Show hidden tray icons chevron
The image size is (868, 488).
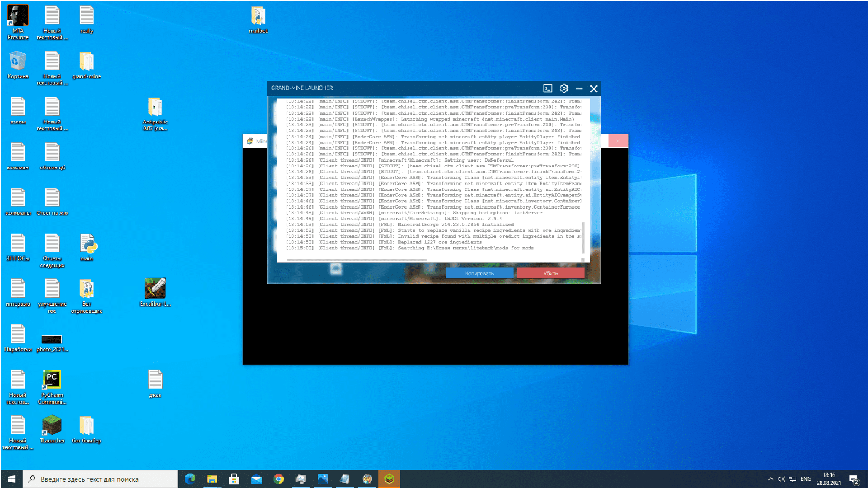770,479
